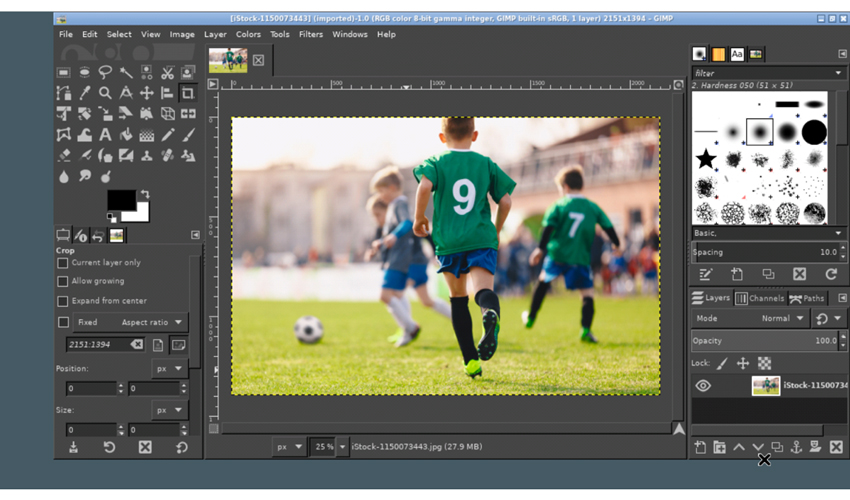Open the layer Mode Normal dropdown
Viewport: 850px width, 500px height.
tap(781, 318)
